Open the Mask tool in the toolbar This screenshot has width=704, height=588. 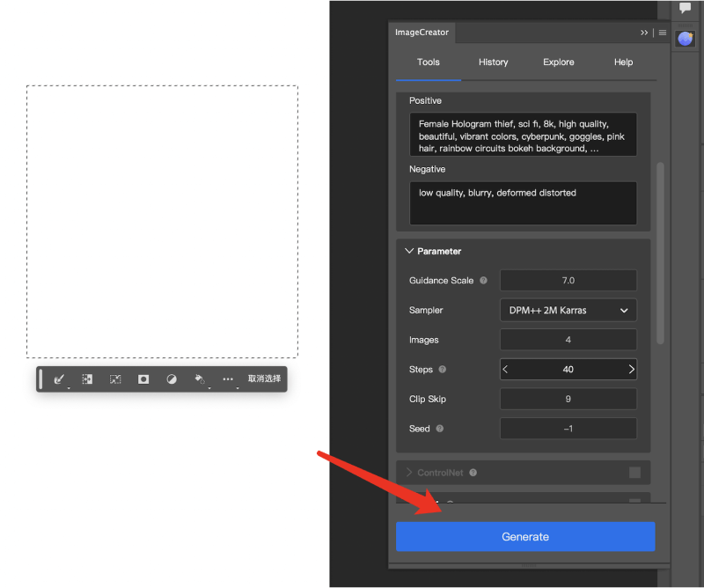click(x=143, y=379)
